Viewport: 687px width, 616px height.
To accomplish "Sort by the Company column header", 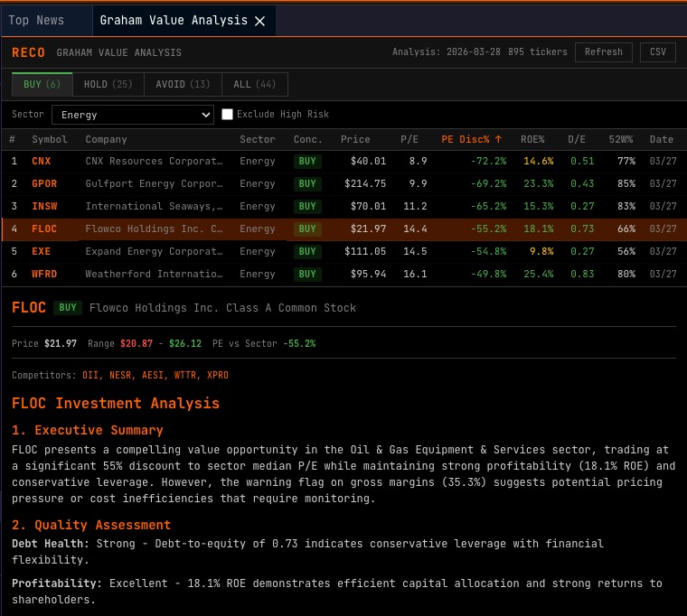I will click(x=106, y=140).
